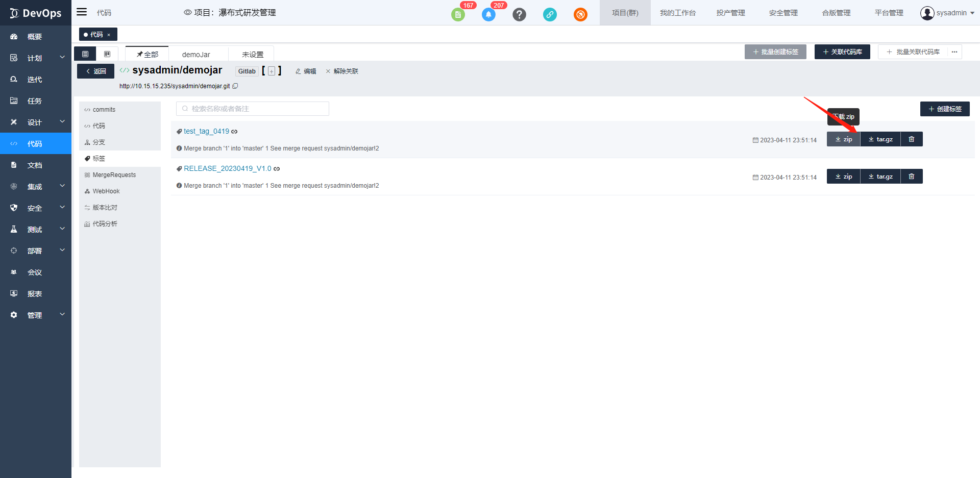Viewport: 980px width, 478px height.
Task: Open MergeRequests in the repository menu
Action: point(120,175)
